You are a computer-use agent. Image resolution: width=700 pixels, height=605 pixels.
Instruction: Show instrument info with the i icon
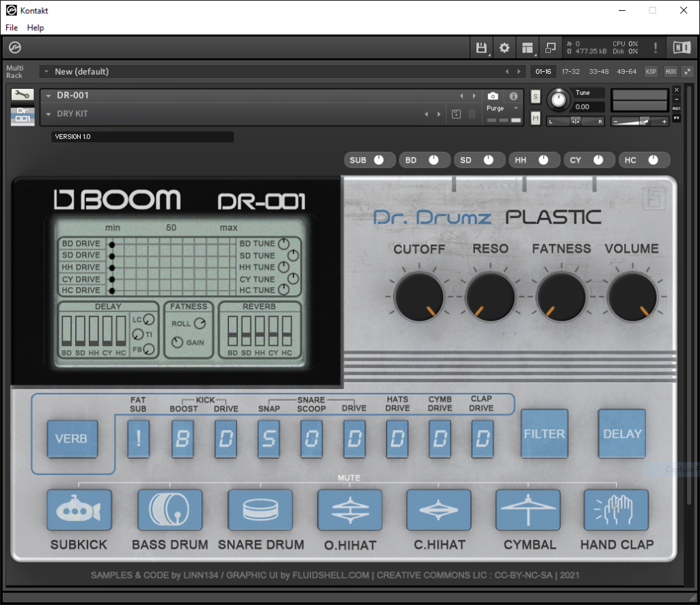click(x=513, y=96)
